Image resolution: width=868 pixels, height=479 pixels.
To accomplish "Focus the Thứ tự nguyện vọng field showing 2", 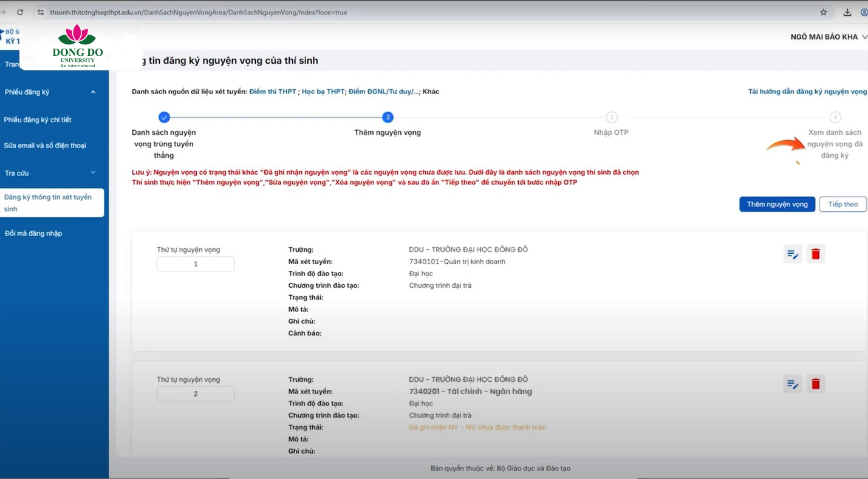I will [196, 394].
